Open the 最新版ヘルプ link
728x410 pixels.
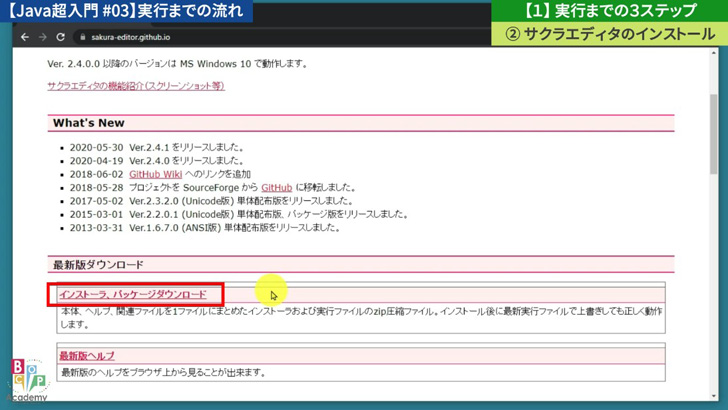click(87, 356)
